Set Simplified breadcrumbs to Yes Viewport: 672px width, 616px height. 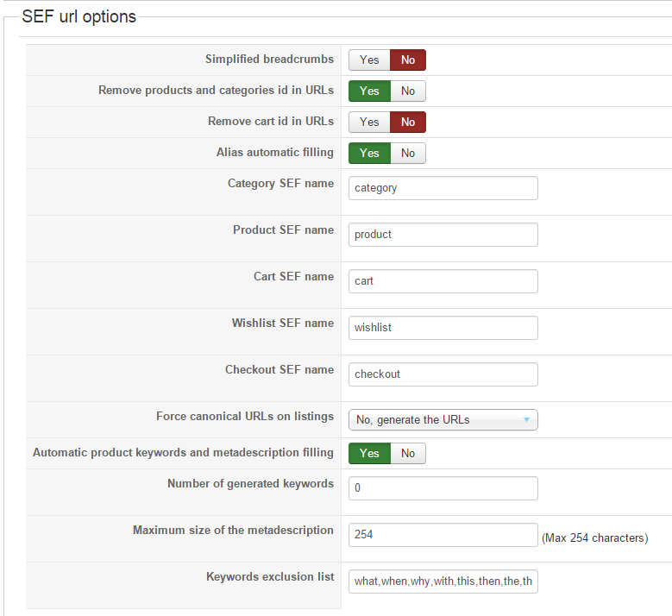pos(369,60)
